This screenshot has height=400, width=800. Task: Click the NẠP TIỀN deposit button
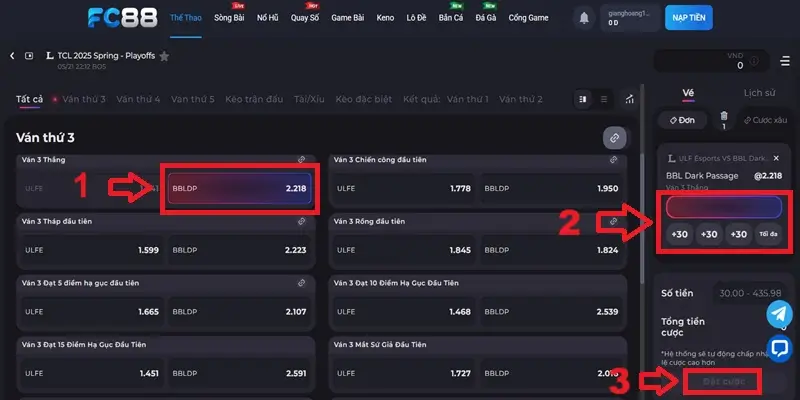click(x=689, y=18)
